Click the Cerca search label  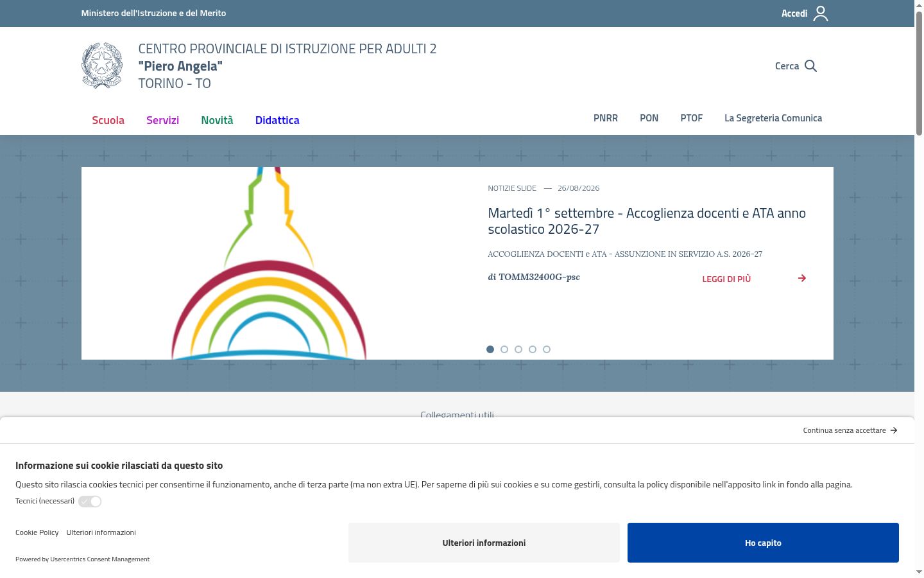click(x=787, y=66)
